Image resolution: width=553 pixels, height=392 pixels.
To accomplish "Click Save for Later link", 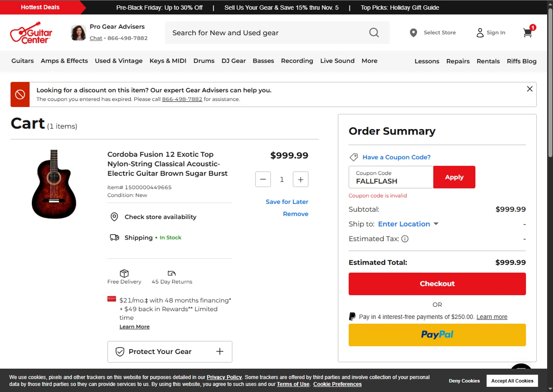I will (x=287, y=202).
